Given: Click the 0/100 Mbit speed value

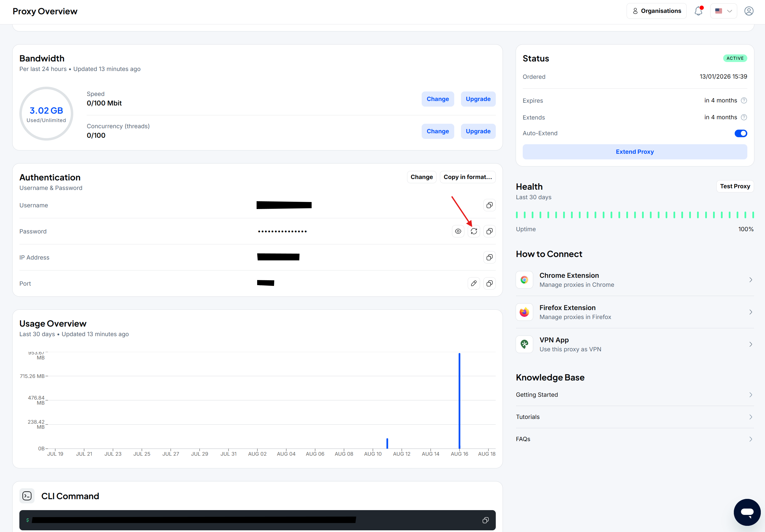Looking at the screenshot, I should (104, 103).
